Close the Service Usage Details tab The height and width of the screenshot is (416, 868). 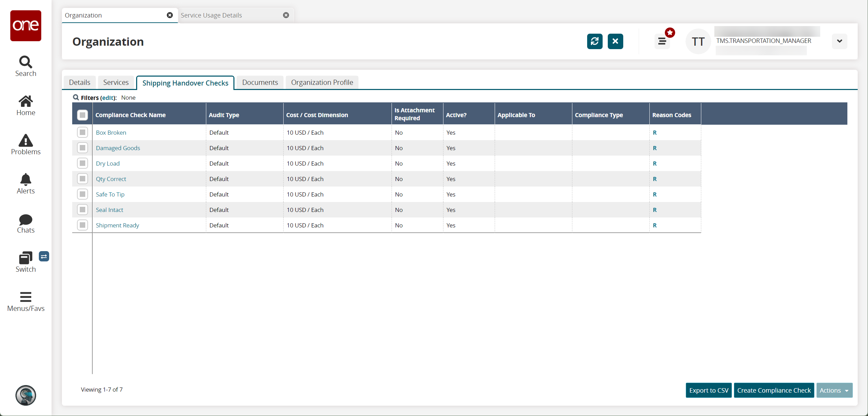click(x=286, y=15)
